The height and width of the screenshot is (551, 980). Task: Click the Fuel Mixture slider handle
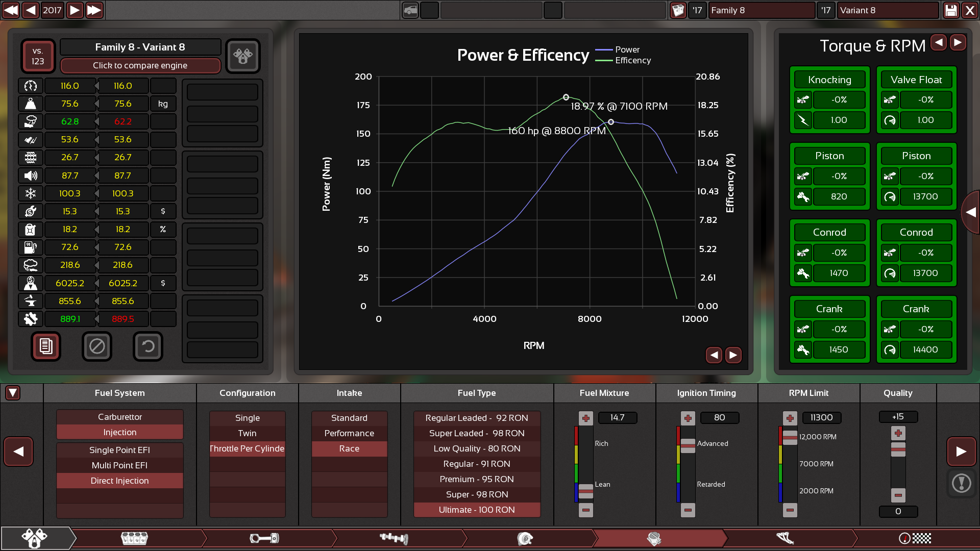[x=586, y=491]
